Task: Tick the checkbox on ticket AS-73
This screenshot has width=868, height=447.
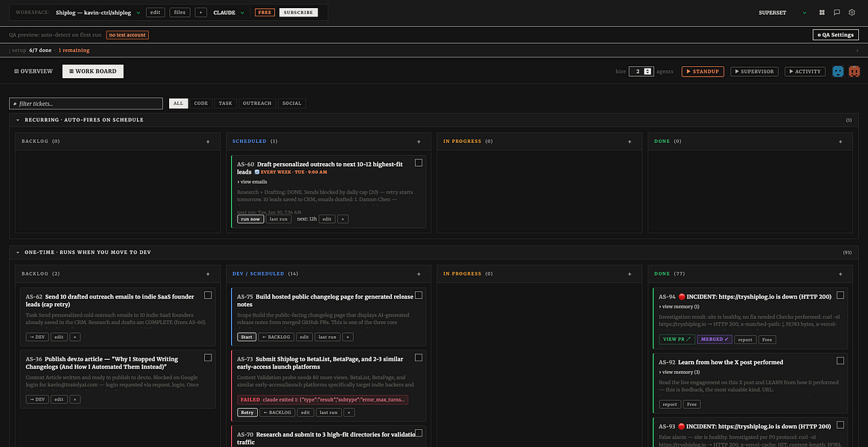Action: coord(419,358)
